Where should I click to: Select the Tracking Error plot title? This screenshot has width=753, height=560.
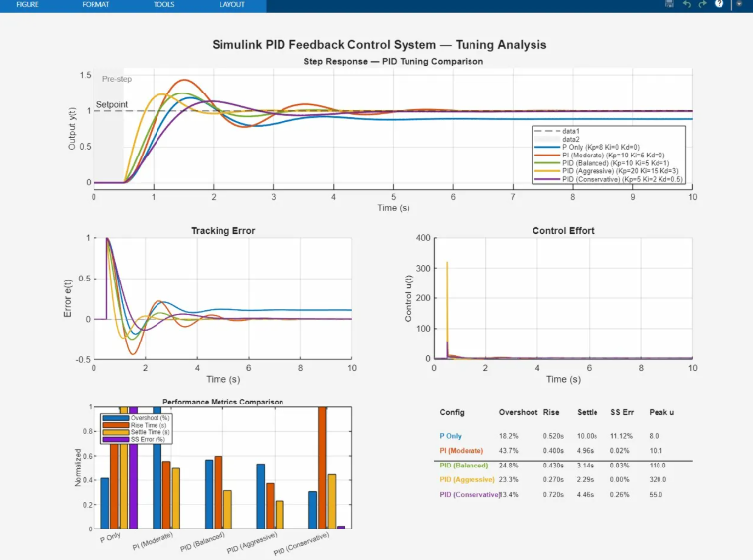[x=222, y=231]
